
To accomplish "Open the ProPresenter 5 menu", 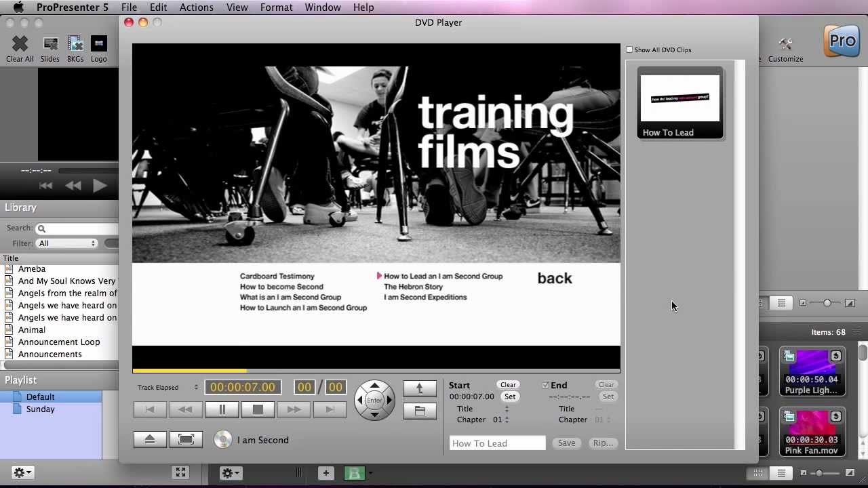I will [x=73, y=7].
